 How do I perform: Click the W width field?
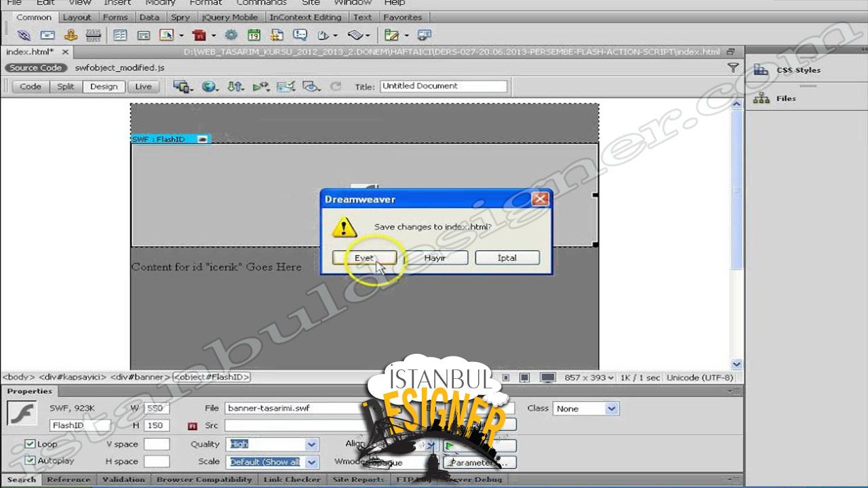click(157, 409)
